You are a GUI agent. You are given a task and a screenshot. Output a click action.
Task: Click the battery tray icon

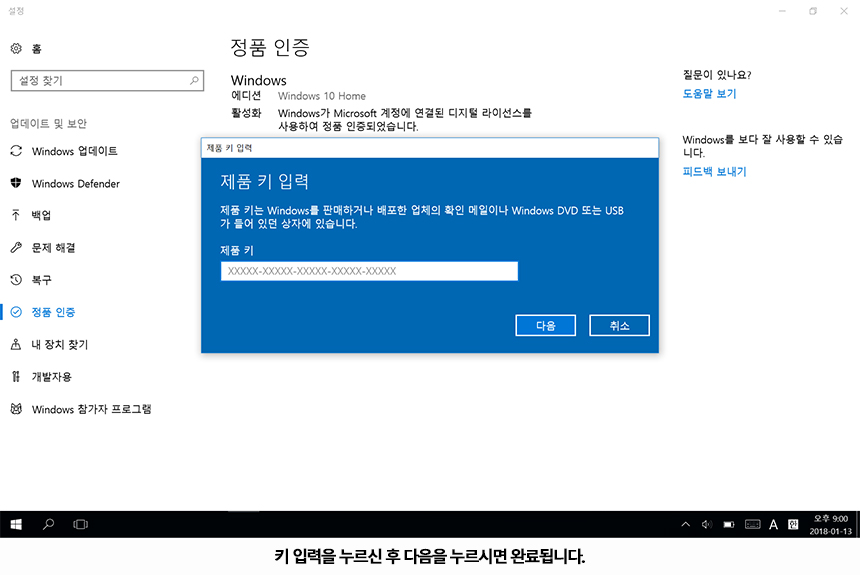coord(728,525)
